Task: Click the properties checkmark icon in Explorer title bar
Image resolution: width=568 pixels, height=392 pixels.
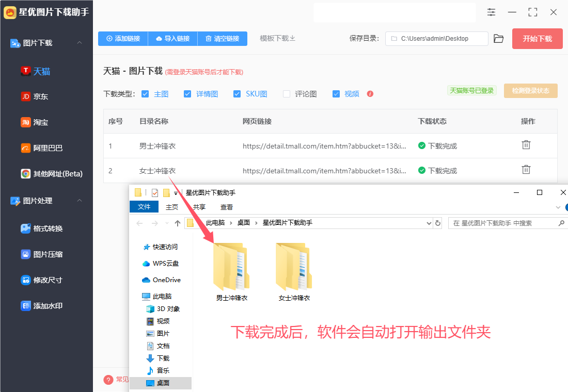Action: pos(155,192)
